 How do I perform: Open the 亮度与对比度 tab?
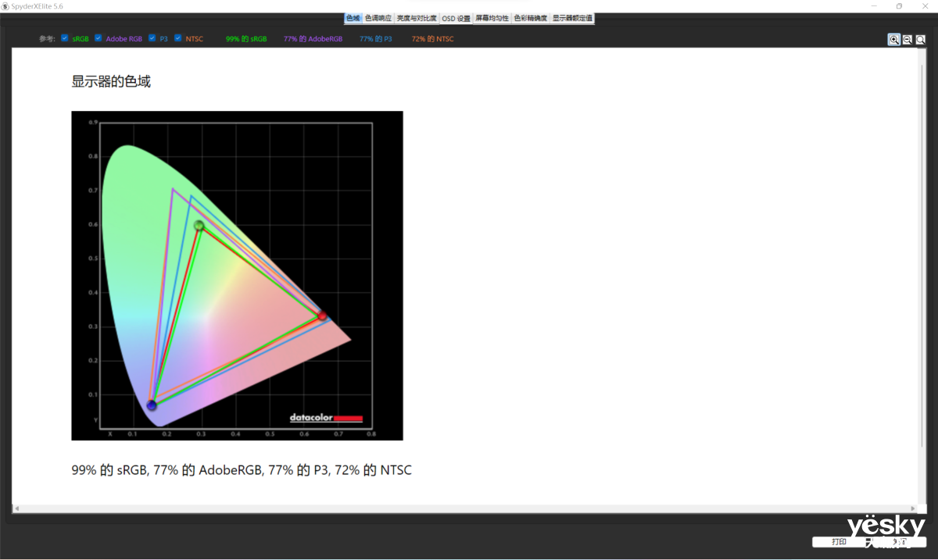(x=416, y=18)
